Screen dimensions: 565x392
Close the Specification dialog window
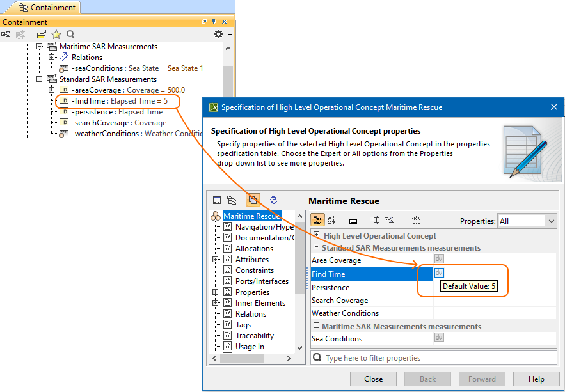(554, 107)
